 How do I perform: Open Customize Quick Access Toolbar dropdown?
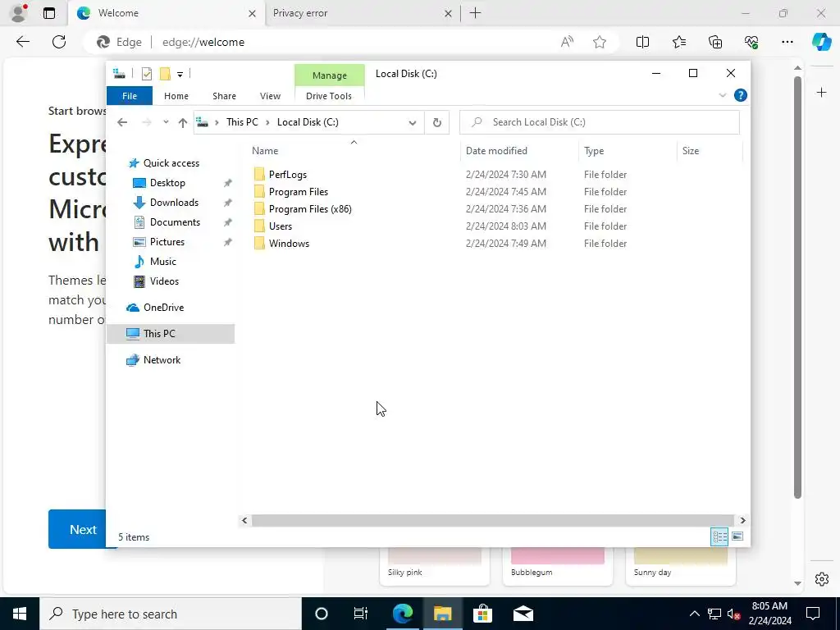pyautogui.click(x=180, y=75)
